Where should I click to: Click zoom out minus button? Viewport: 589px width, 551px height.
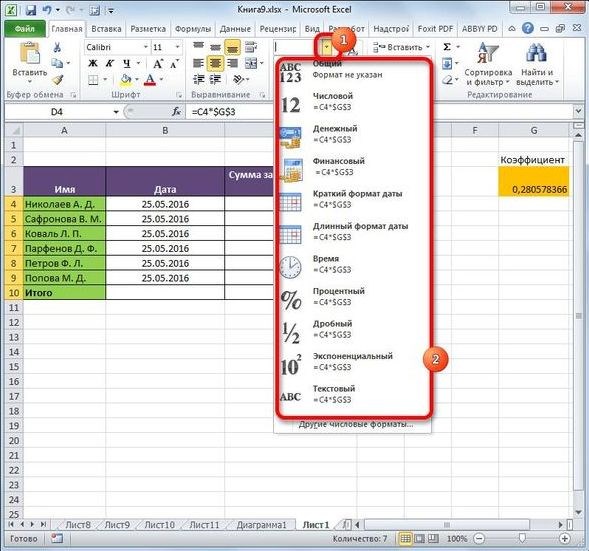pos(479,539)
